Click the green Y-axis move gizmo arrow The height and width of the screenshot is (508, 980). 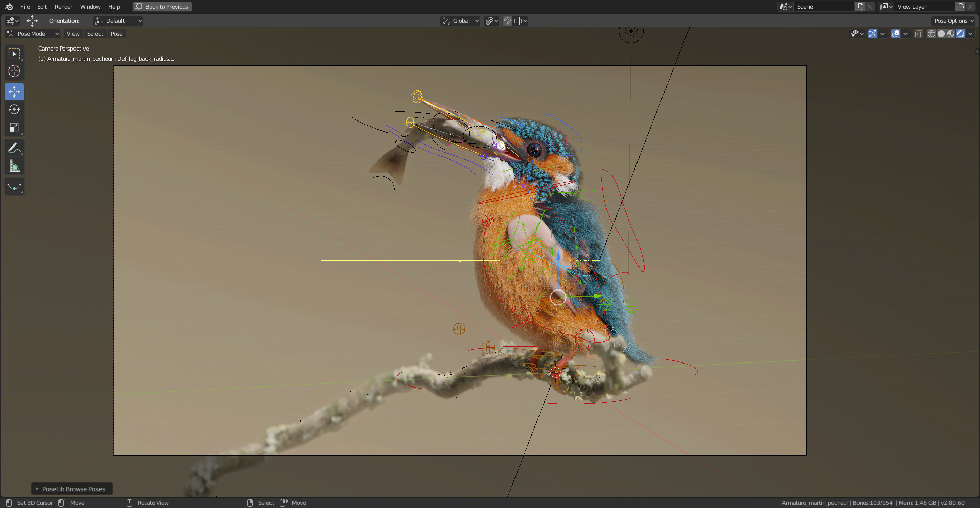597,296
